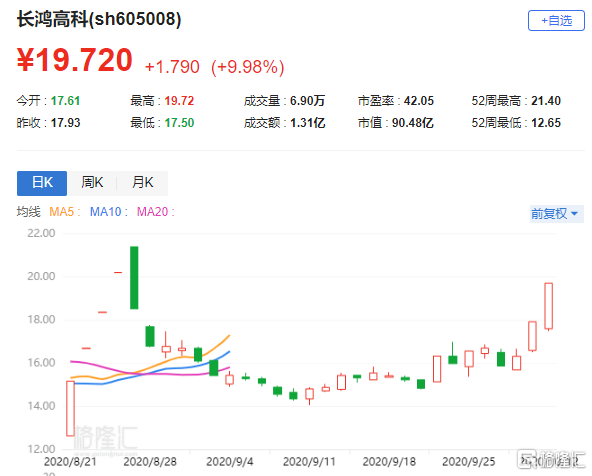The width and height of the screenshot is (592, 476).
Task: Click the MA5 legend label
Action: pyautogui.click(x=65, y=212)
